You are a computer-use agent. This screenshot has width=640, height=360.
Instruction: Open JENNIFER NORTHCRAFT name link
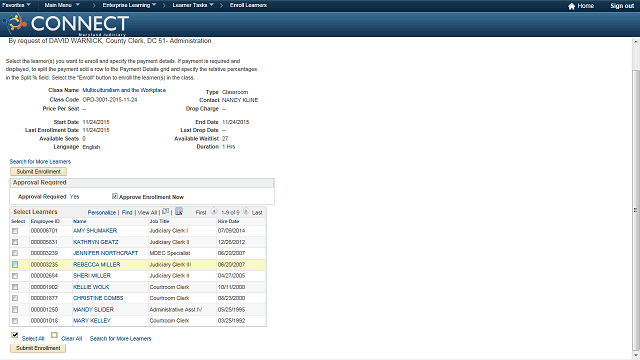[105, 253]
